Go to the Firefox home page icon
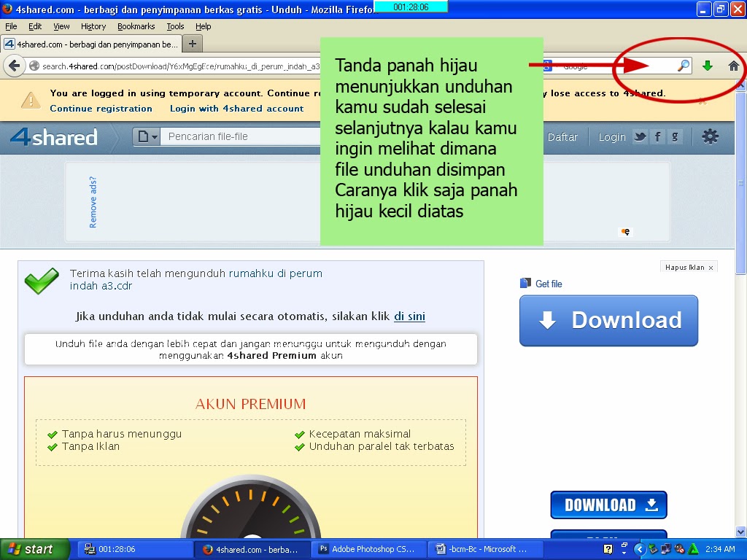Screen dimensions: 747x560 [734, 66]
